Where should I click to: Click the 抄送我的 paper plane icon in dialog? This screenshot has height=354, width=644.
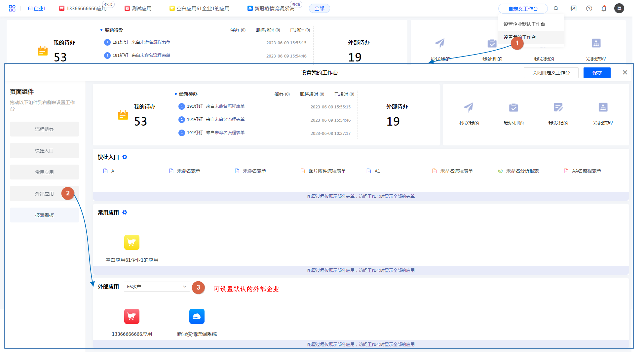click(x=469, y=108)
